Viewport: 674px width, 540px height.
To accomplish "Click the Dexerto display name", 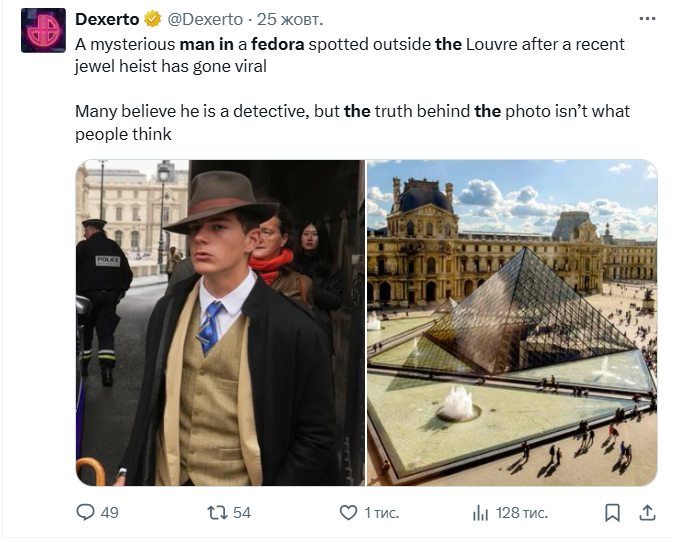I will coord(108,19).
